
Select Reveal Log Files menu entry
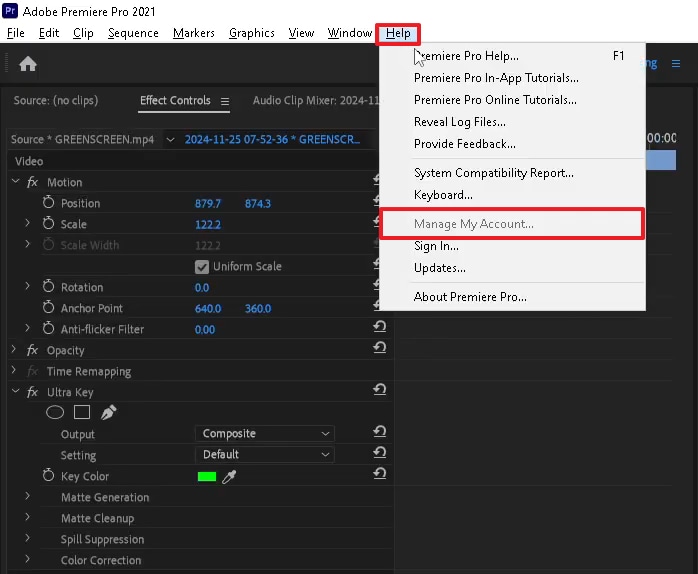coord(512,122)
